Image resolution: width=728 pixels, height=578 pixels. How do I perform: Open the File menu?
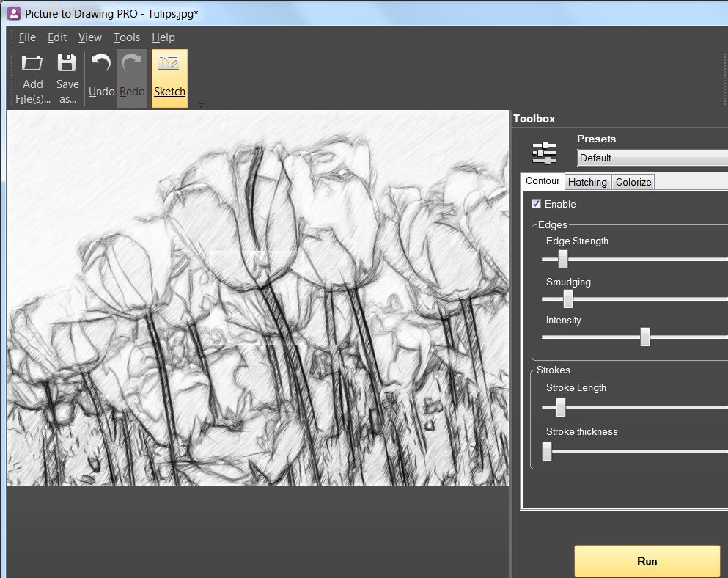[x=27, y=37]
